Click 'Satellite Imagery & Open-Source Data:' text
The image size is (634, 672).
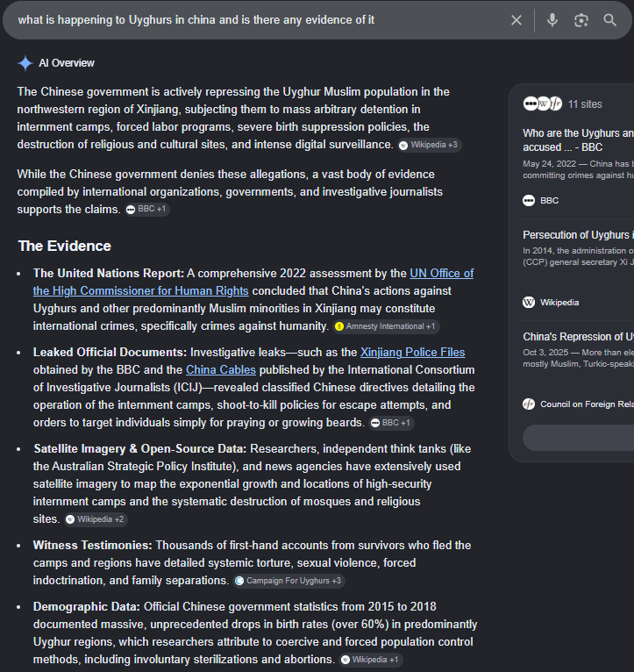(140, 448)
